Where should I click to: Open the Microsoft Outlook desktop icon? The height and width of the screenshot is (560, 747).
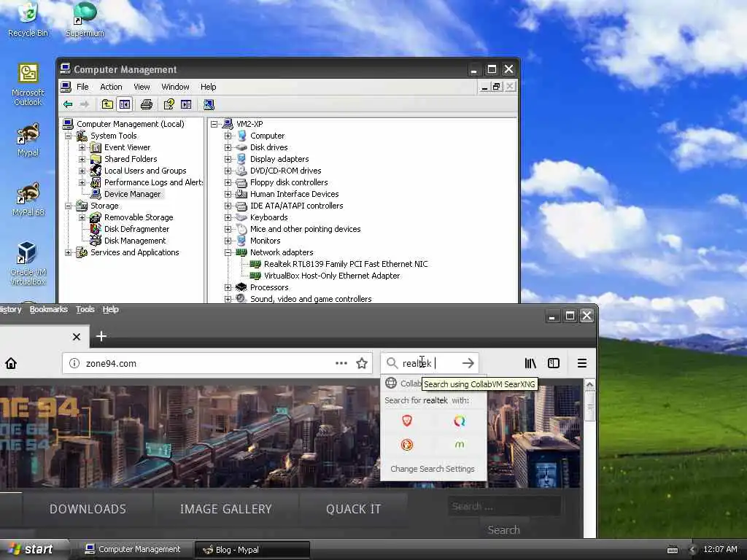point(28,85)
